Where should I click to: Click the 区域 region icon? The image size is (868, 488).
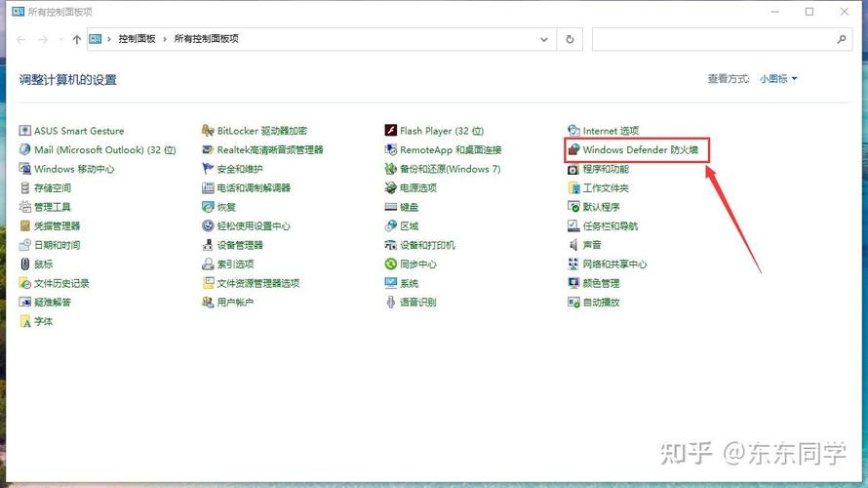[391, 226]
